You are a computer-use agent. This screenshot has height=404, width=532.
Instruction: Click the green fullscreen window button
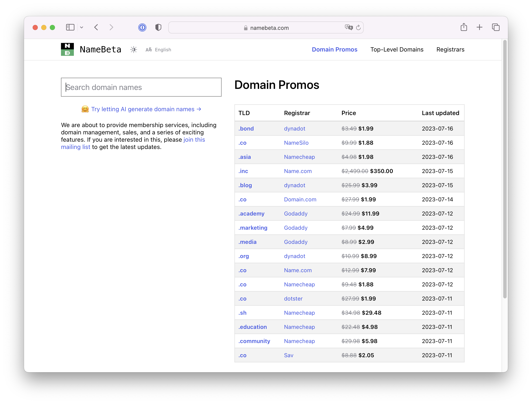(x=52, y=27)
